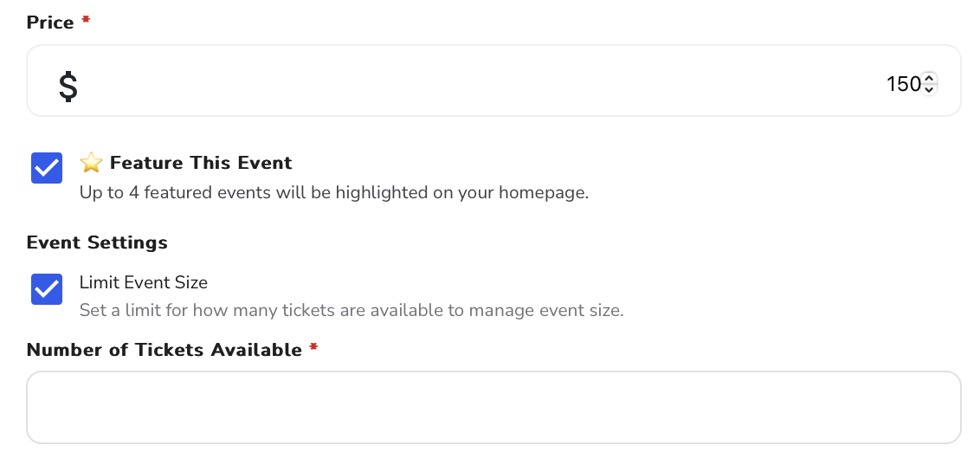
Task: Click the Number of Tickets Available label
Action: point(164,350)
